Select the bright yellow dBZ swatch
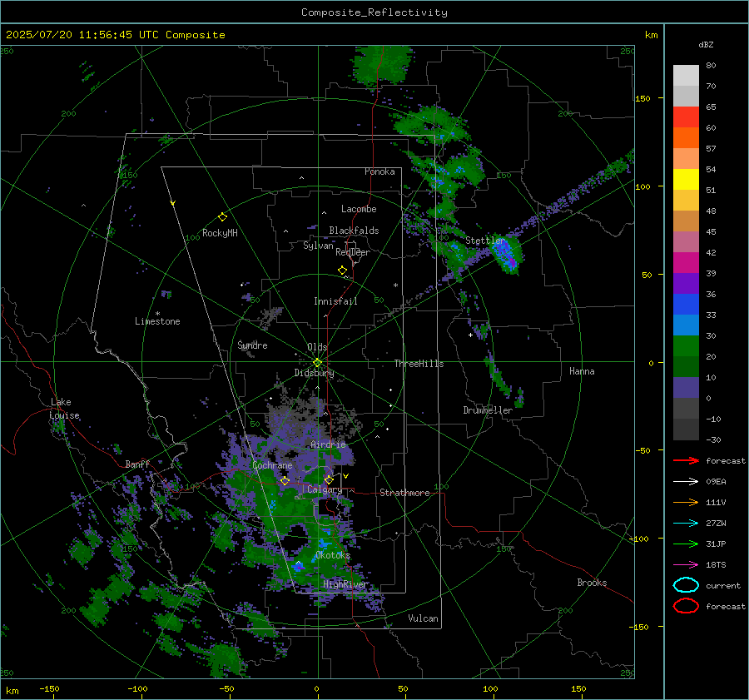Viewport: 749px width, 700px height. pos(686,180)
